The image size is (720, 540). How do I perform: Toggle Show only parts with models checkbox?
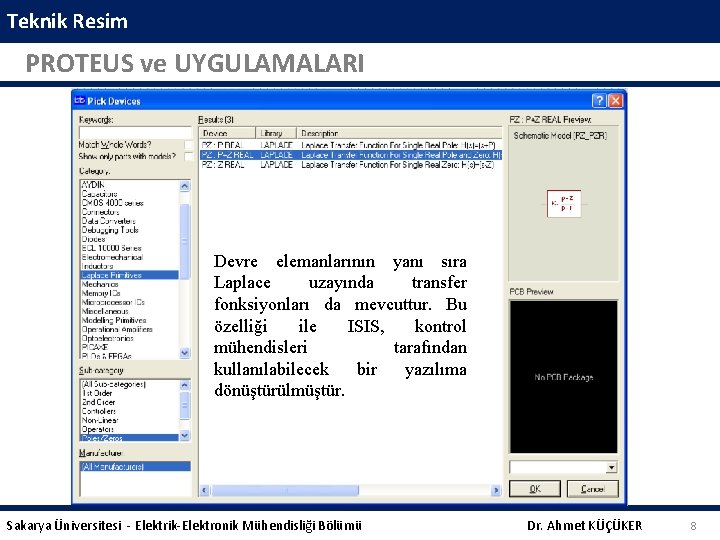point(188,157)
